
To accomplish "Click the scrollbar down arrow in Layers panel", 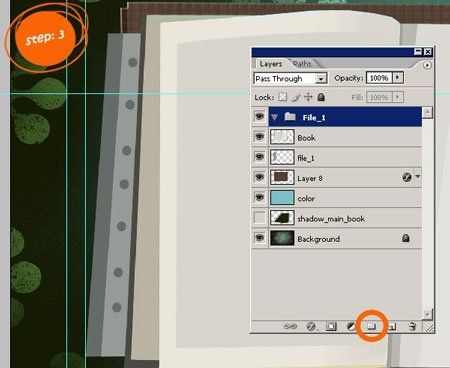I will [x=427, y=314].
